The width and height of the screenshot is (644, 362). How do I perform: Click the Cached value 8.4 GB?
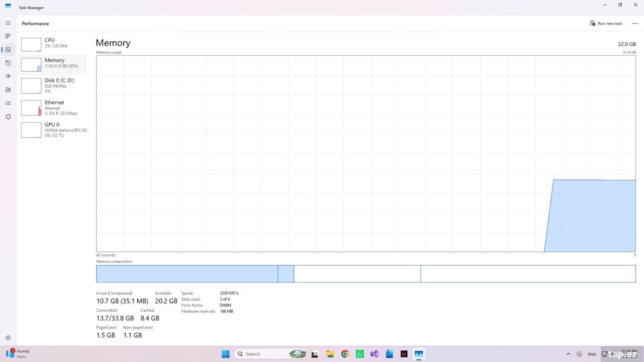point(150,318)
